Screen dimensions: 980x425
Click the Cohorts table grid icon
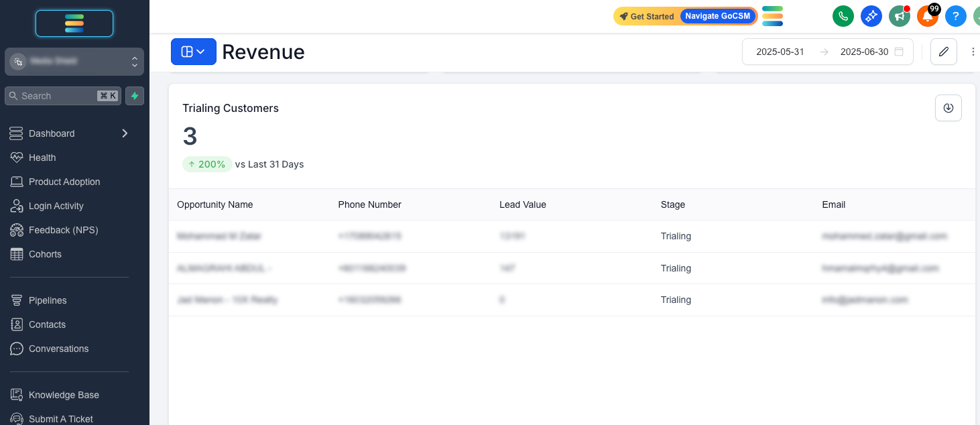[16, 254]
